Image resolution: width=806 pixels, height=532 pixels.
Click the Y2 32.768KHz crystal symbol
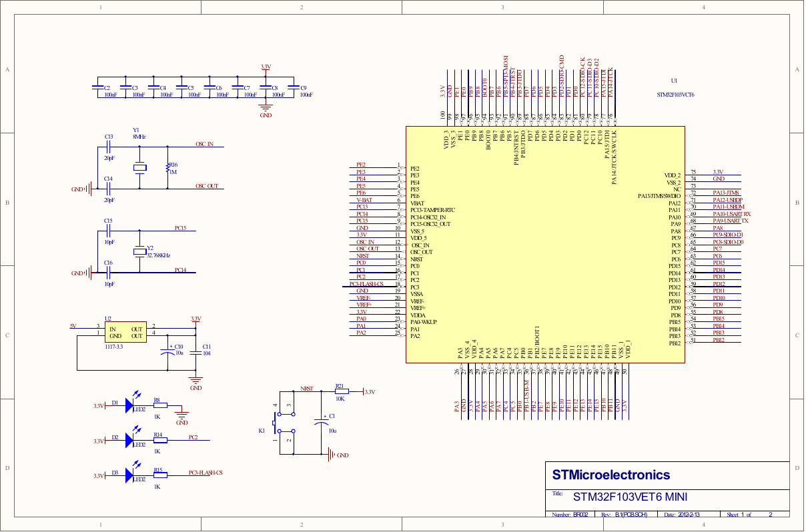coord(139,251)
